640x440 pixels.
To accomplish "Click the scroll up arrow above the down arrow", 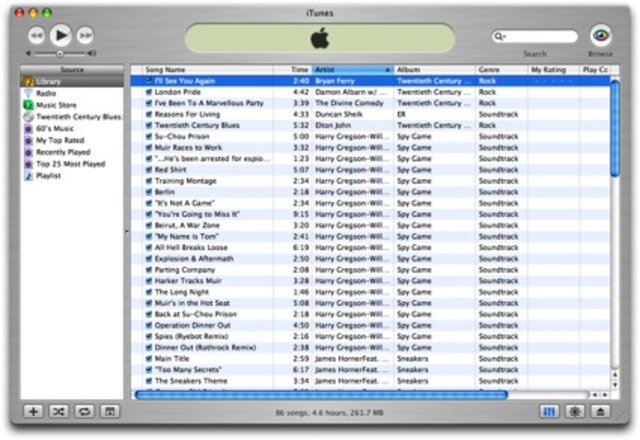I will point(615,374).
